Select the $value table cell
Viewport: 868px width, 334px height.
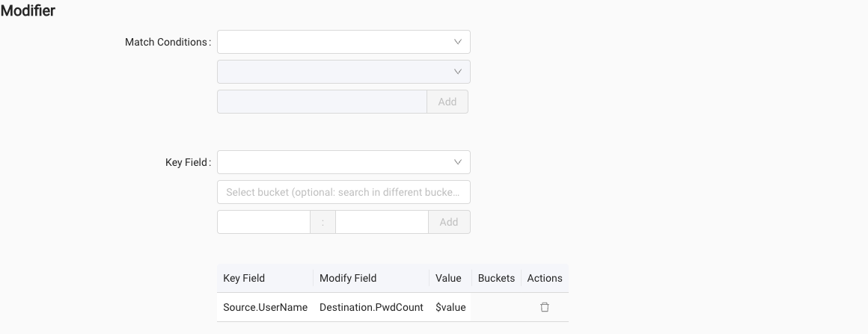(x=450, y=307)
